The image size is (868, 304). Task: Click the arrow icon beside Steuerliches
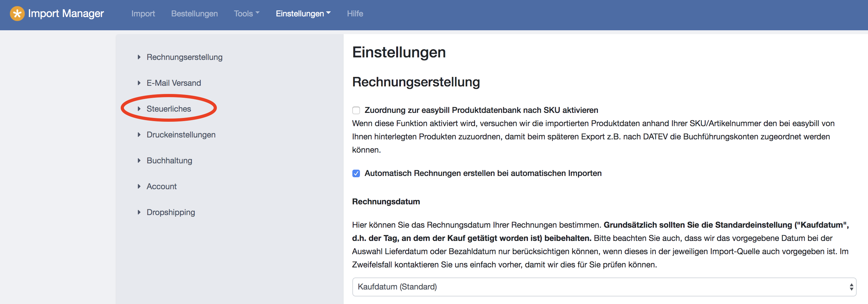coord(139,109)
